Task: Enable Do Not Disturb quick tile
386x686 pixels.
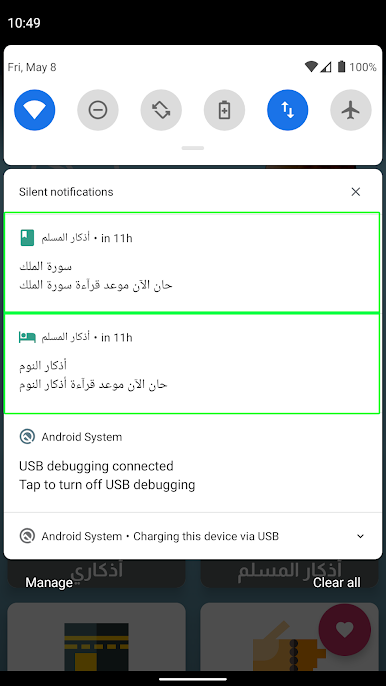Action: [98, 110]
